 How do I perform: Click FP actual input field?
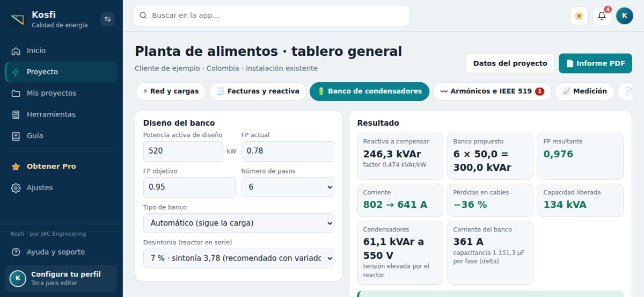tap(288, 151)
